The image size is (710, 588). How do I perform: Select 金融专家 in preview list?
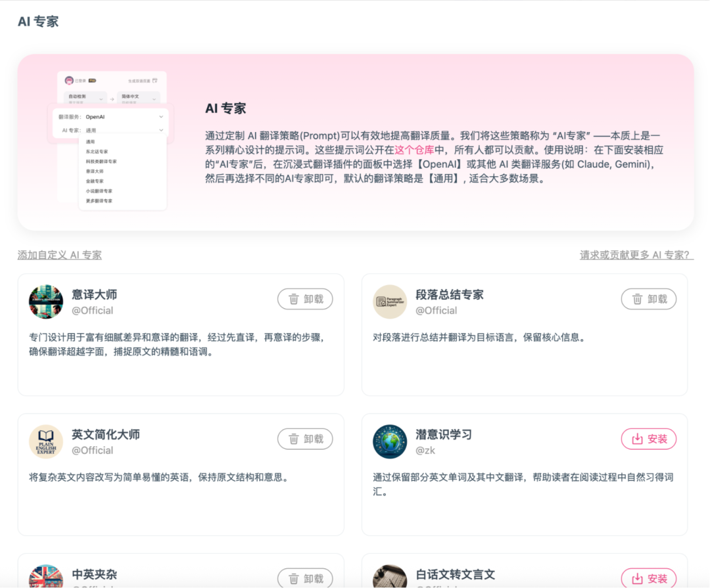tap(95, 181)
